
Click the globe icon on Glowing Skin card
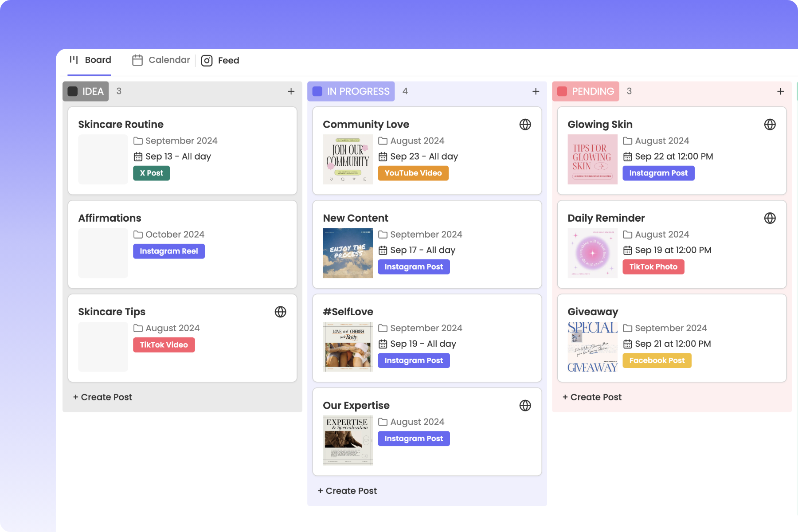[770, 125]
